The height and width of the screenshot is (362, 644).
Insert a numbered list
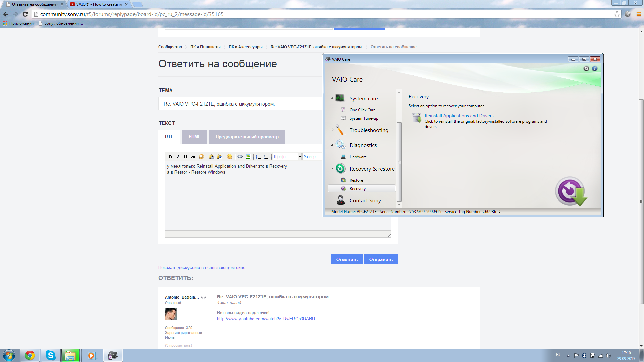(x=258, y=157)
